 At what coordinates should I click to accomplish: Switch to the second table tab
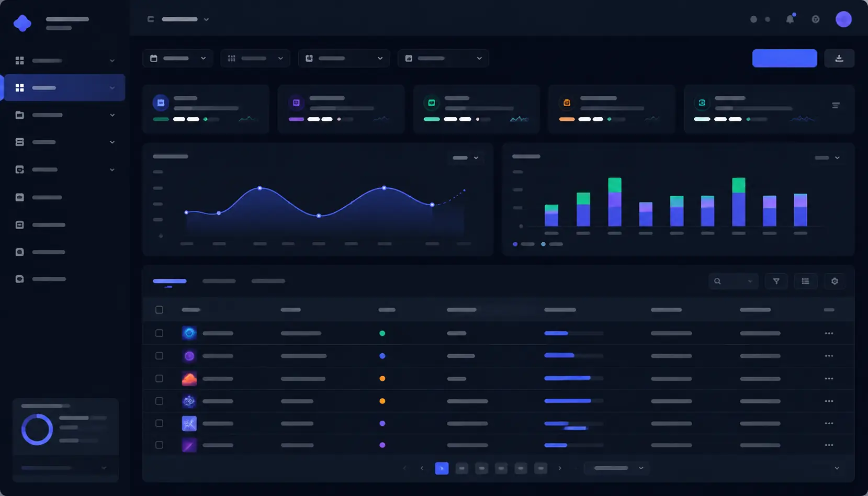(x=219, y=281)
